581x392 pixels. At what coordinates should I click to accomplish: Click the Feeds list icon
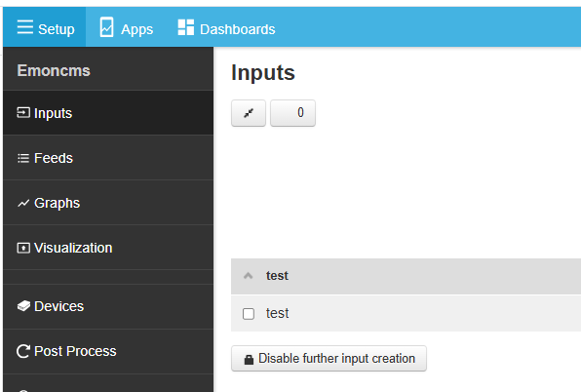[x=23, y=158]
